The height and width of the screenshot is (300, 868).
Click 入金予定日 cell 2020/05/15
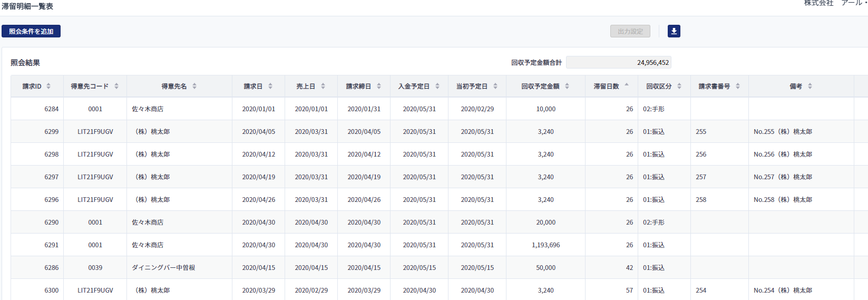(x=420, y=267)
